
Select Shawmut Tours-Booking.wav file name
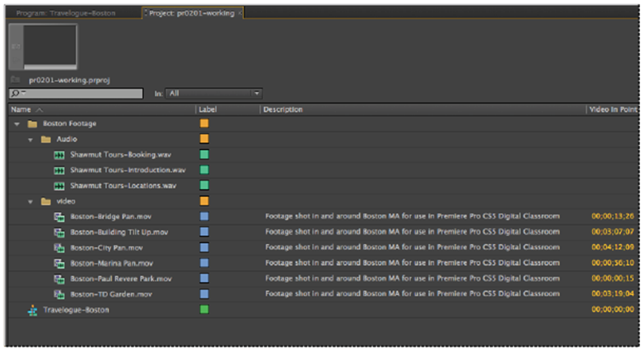pyautogui.click(x=120, y=155)
